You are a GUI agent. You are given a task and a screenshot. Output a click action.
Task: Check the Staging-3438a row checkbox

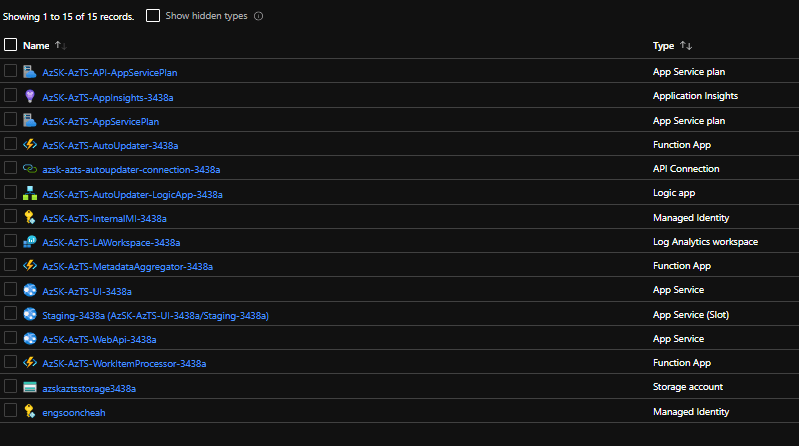click(x=10, y=313)
